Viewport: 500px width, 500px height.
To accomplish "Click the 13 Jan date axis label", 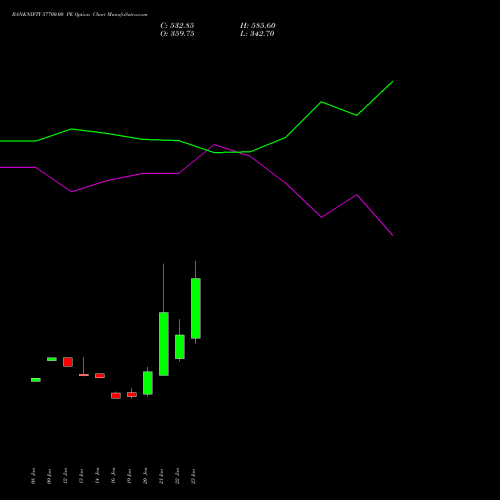I will click(x=81, y=476).
